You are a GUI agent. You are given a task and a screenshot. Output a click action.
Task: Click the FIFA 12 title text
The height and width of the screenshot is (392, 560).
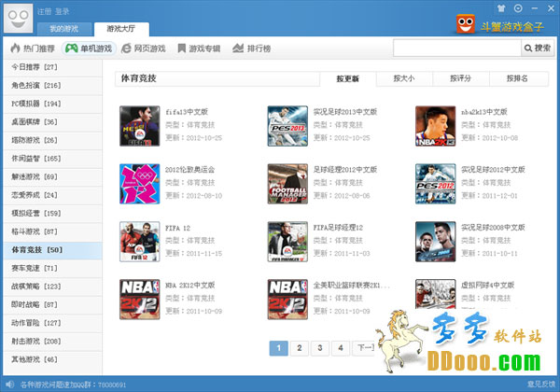pos(177,228)
